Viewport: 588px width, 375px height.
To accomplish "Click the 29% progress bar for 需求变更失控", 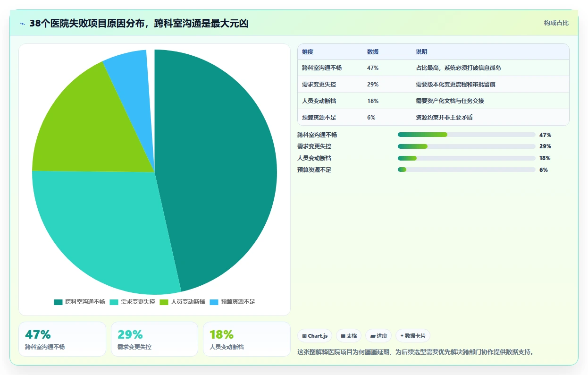I will 467,146.
